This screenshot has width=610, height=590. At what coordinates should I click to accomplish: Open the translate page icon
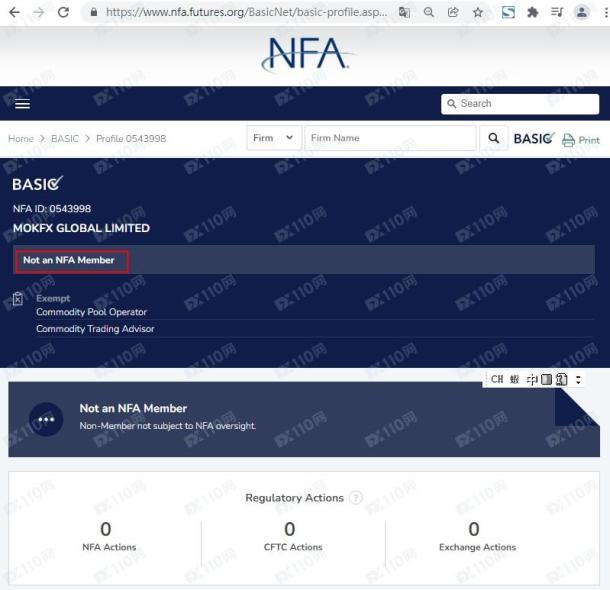point(404,12)
